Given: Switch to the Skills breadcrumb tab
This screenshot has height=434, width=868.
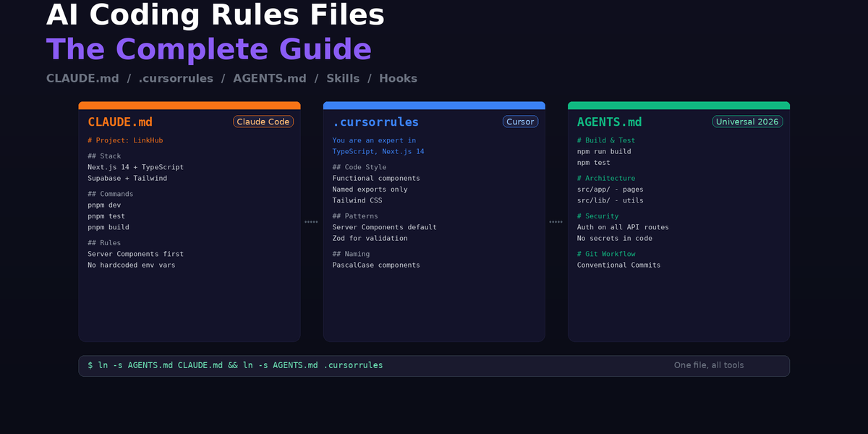Looking at the screenshot, I should [x=343, y=78].
